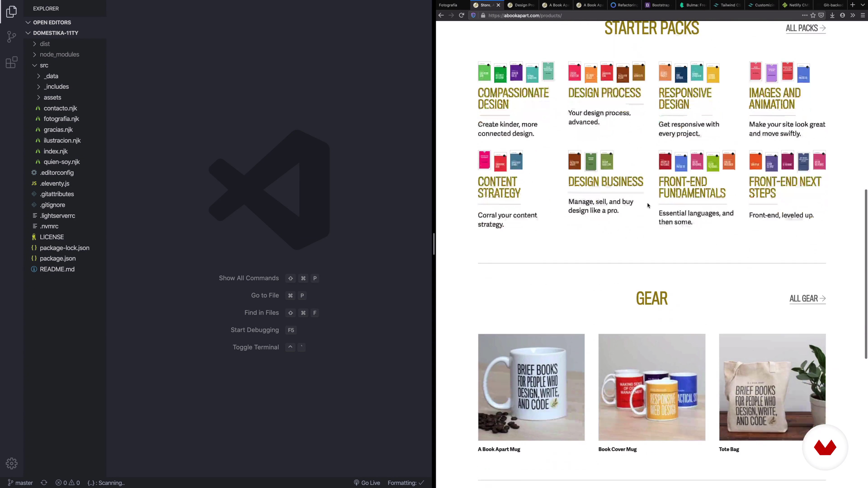Switch to the Refactoring tab

coord(624,5)
